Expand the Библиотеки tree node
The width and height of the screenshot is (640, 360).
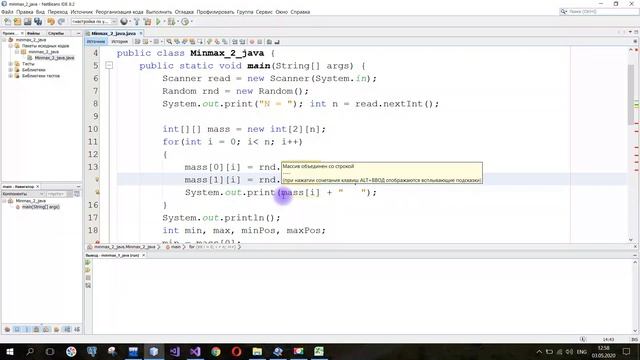tap(10, 70)
